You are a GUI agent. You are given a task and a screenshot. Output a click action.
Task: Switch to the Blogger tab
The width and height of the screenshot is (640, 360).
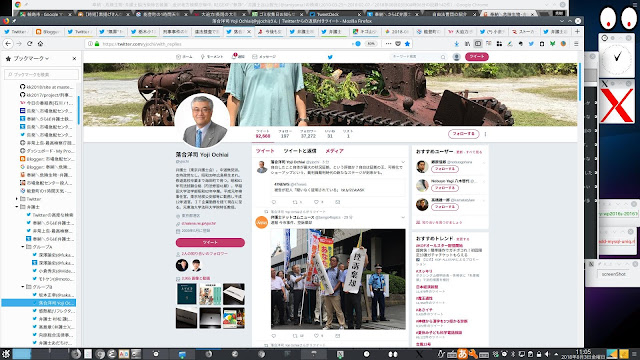[49, 31]
